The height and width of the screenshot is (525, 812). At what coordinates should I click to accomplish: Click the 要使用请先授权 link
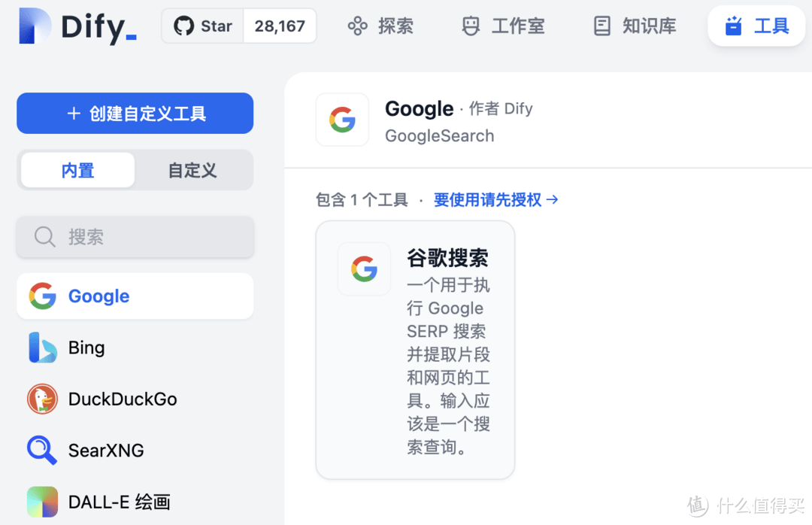pos(489,199)
